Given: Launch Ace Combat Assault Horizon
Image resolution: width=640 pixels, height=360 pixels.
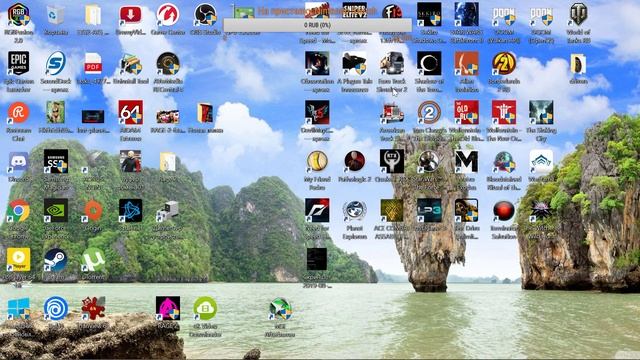Looking at the screenshot, I should pos(392,211).
